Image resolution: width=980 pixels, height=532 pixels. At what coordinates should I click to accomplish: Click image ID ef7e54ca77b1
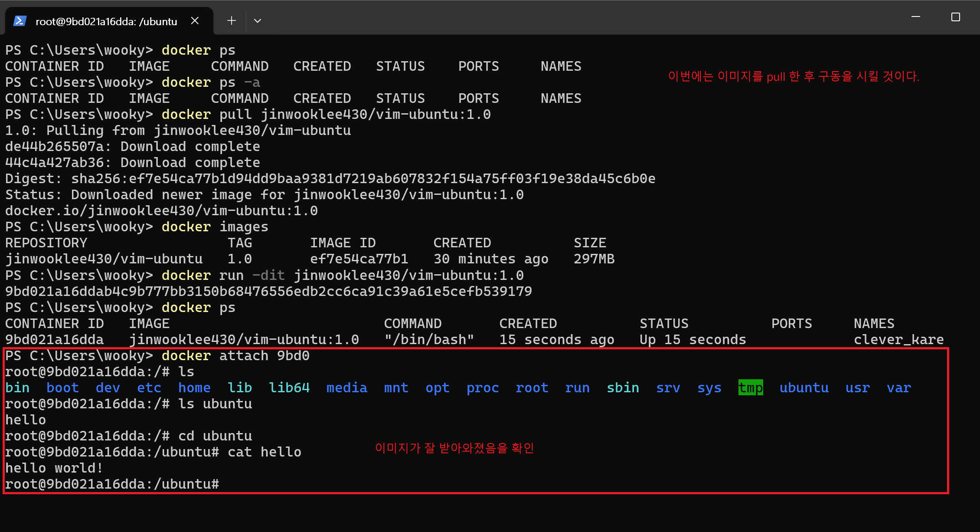[x=359, y=259]
